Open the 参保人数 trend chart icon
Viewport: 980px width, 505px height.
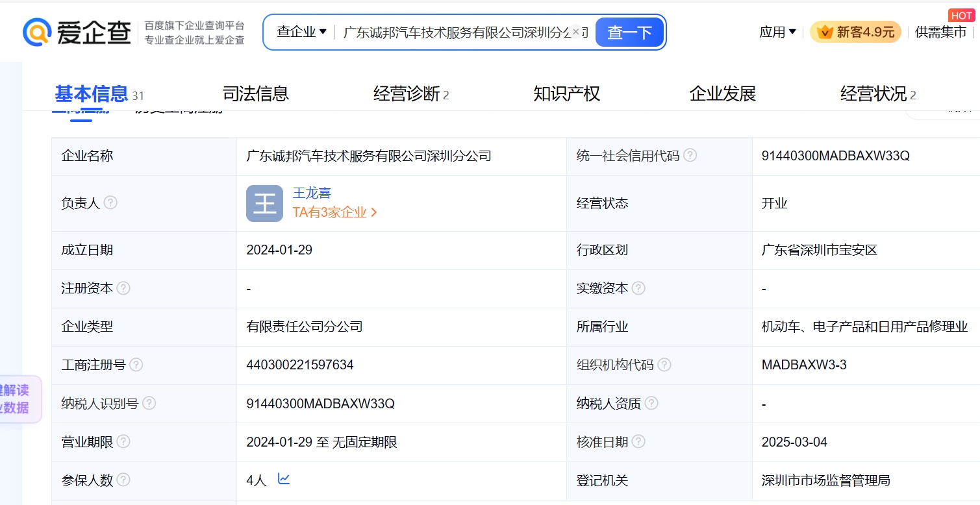pos(284,479)
